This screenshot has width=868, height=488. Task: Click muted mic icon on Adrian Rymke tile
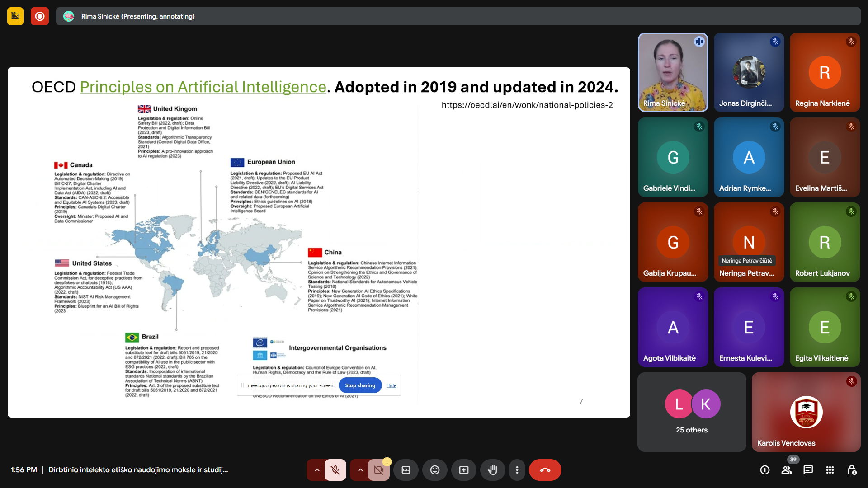pyautogui.click(x=775, y=127)
